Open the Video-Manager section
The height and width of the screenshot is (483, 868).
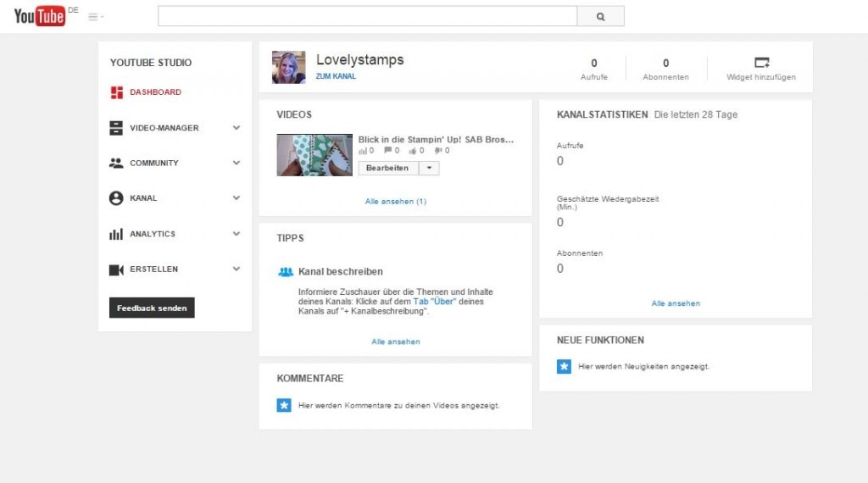[164, 128]
